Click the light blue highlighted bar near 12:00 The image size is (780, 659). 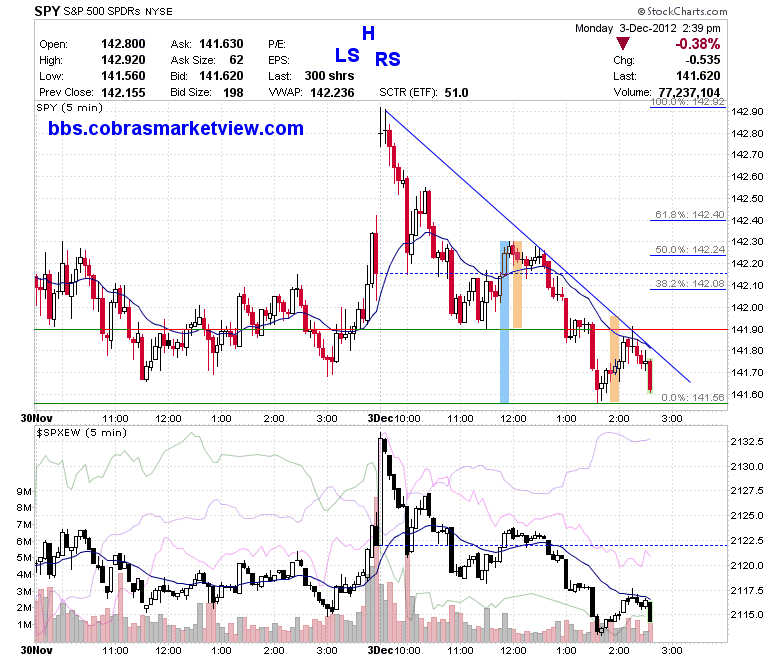tap(504, 322)
